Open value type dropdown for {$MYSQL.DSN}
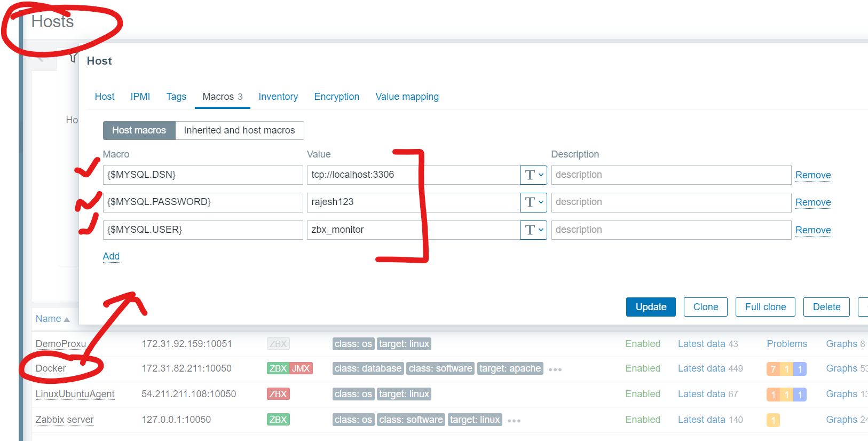 click(x=533, y=175)
